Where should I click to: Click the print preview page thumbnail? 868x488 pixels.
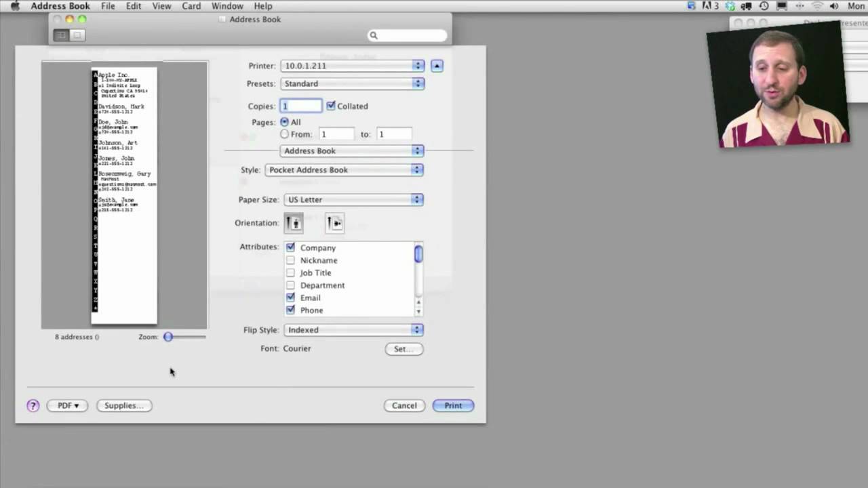pyautogui.click(x=124, y=196)
